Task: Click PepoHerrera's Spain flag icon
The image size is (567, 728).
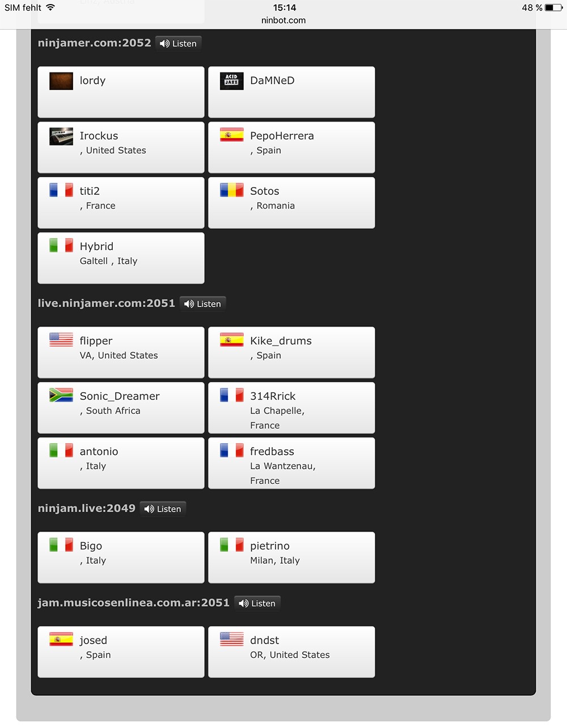Action: click(231, 135)
